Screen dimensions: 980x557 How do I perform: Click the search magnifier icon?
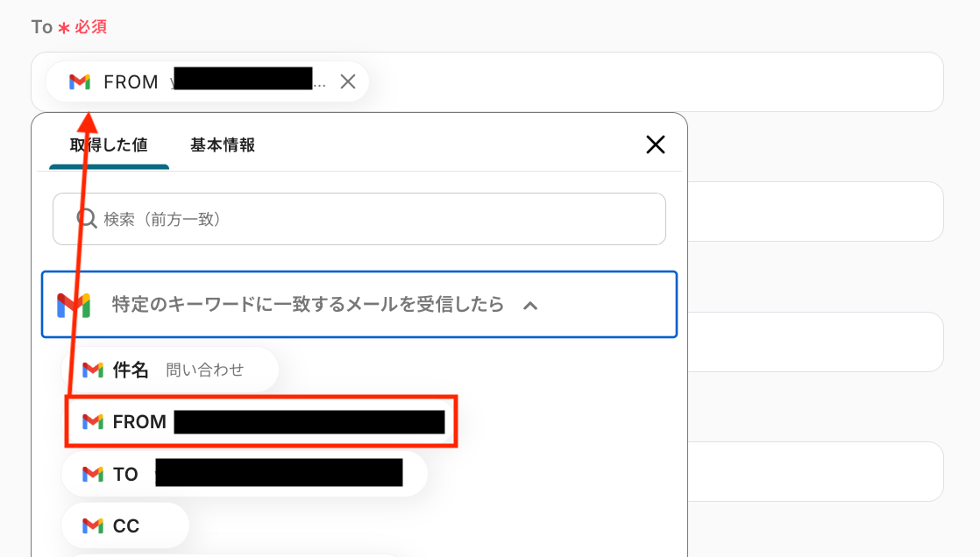point(87,218)
